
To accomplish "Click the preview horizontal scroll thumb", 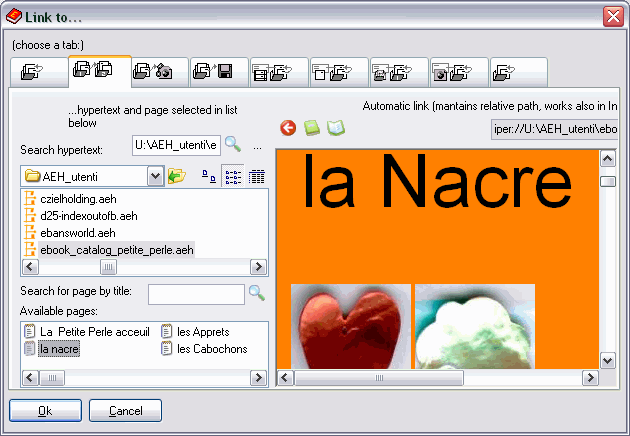I will (x=379, y=378).
